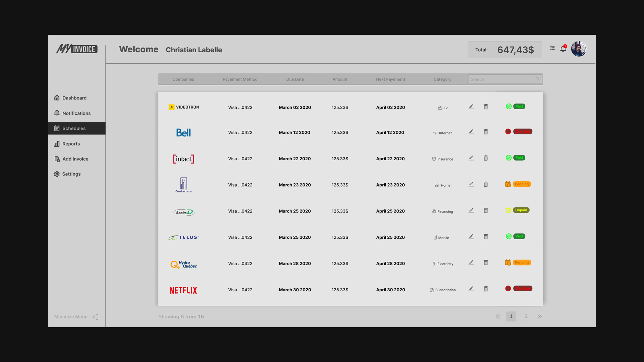Click the edit pencil for Videotron invoice
This screenshot has width=644, height=362.
click(x=471, y=107)
